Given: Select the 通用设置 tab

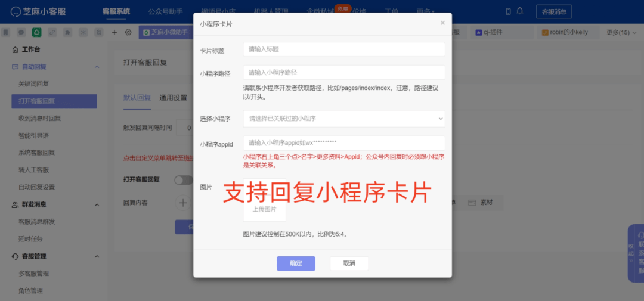Looking at the screenshot, I should [x=173, y=98].
